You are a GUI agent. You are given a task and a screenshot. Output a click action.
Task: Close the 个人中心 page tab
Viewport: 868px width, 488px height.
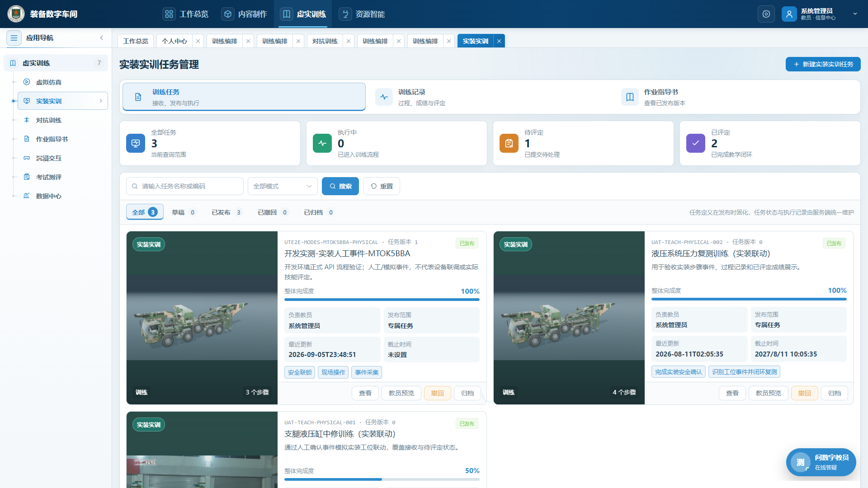[x=198, y=41]
